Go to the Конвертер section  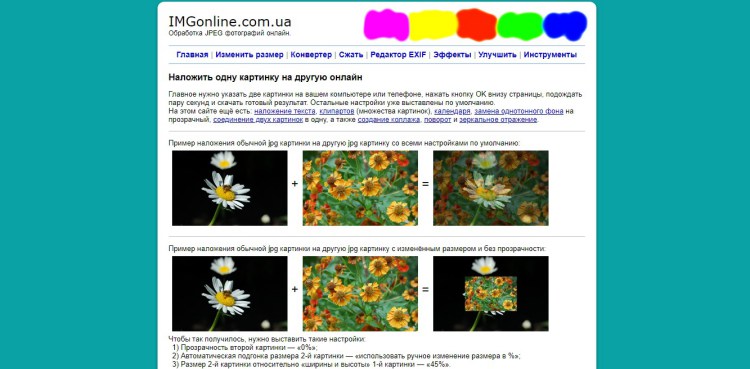click(x=311, y=55)
